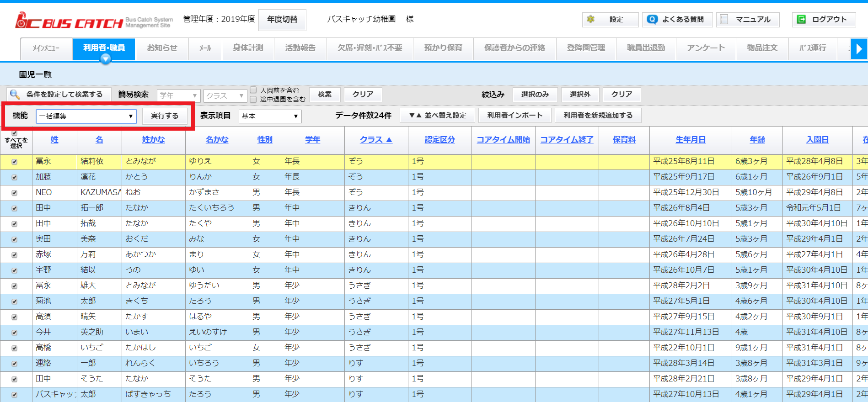868x402 pixels.
Task: Sort by the 認定区分 column header
Action: tap(439, 140)
